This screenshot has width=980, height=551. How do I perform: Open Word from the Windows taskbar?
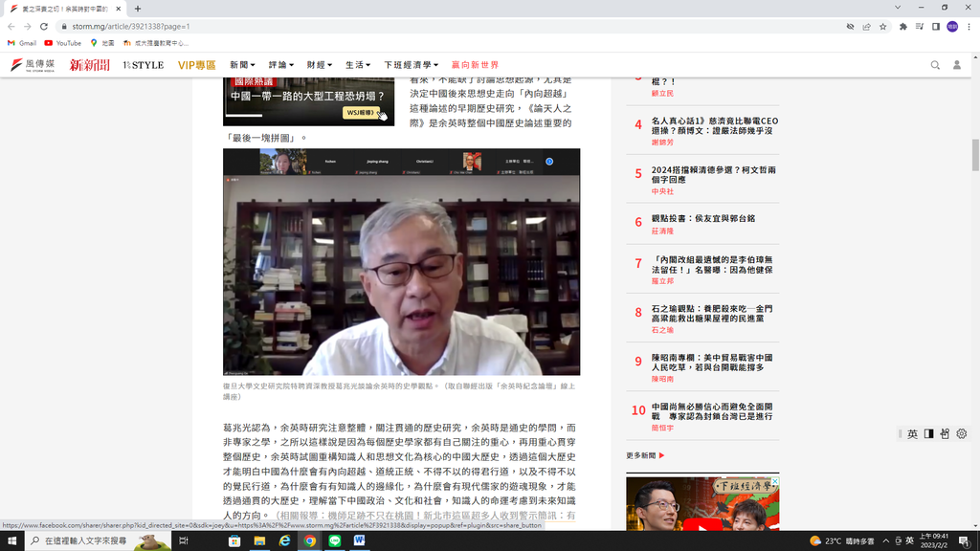click(360, 540)
